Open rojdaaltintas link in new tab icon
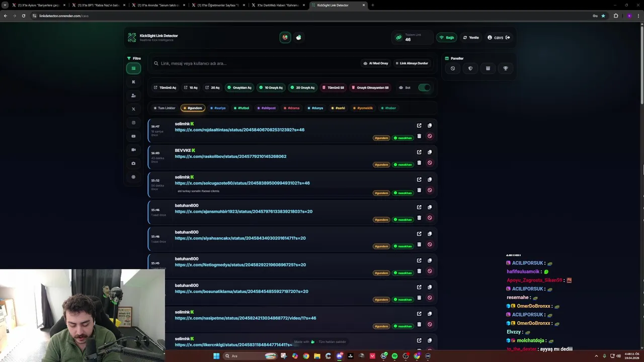Screen dimensions: 644x362 click(x=419, y=126)
